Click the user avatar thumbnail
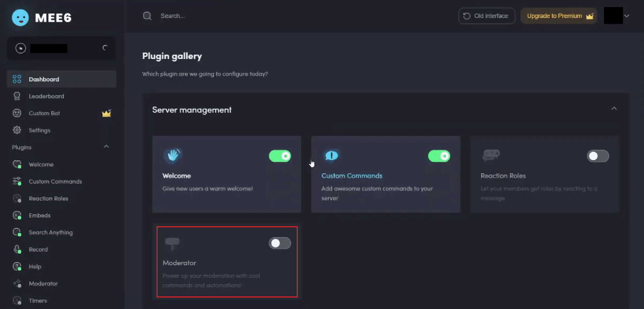Image resolution: width=644 pixels, height=309 pixels. coord(613,16)
